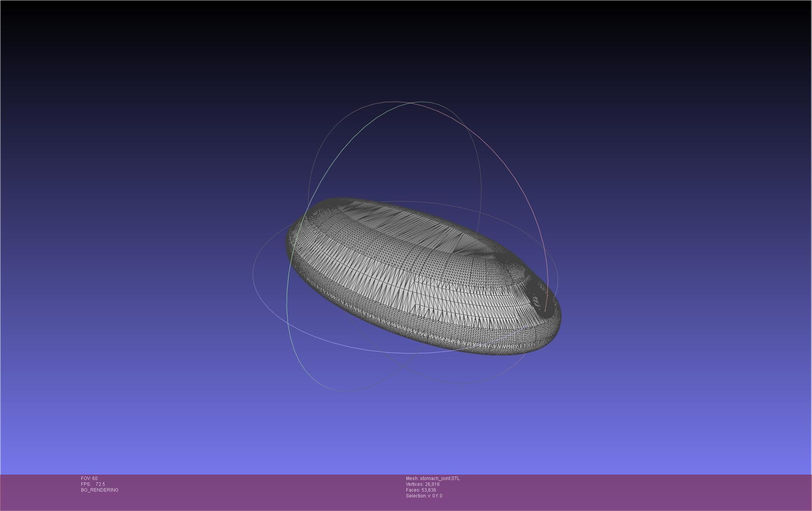Click the Faces: 53,636 count text
Image resolution: width=812 pixels, height=511 pixels.
click(421, 490)
